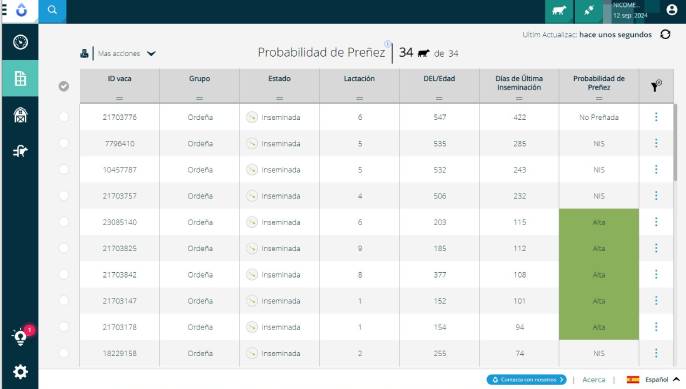This screenshot has width=686, height=389.
Task: Open three-dot menu for cow 10457787
Action: pyautogui.click(x=656, y=169)
